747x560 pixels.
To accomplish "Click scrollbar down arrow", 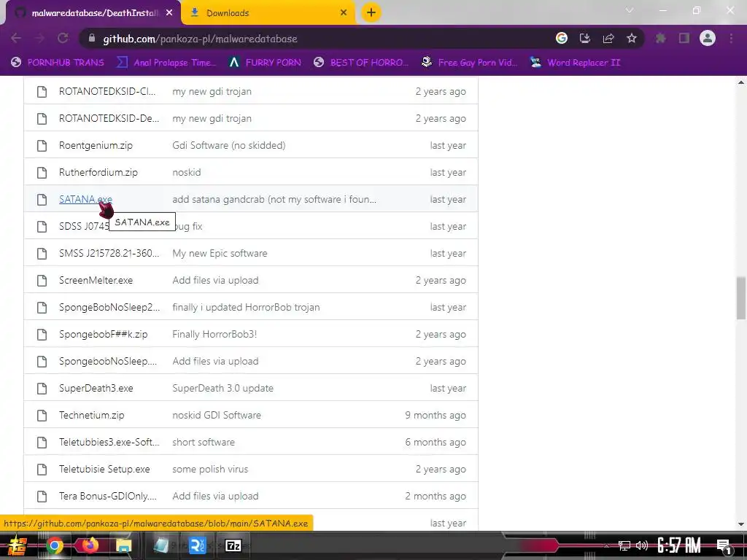I will pos(741,524).
